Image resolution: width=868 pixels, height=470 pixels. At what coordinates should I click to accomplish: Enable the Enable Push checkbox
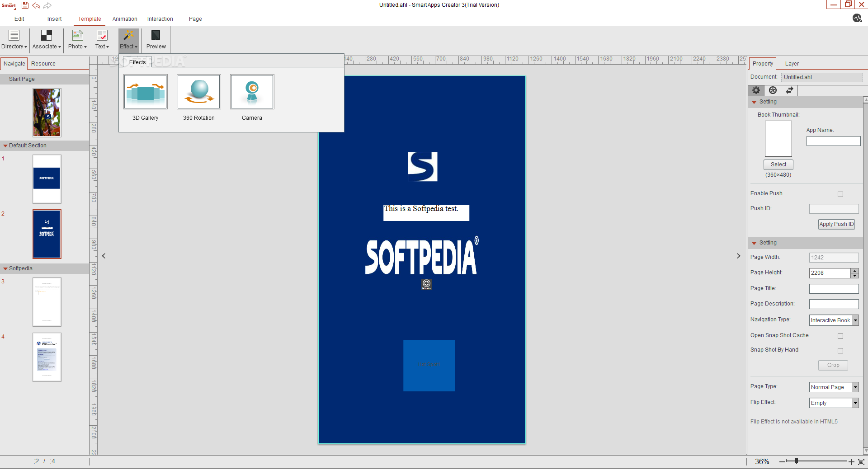click(x=840, y=194)
